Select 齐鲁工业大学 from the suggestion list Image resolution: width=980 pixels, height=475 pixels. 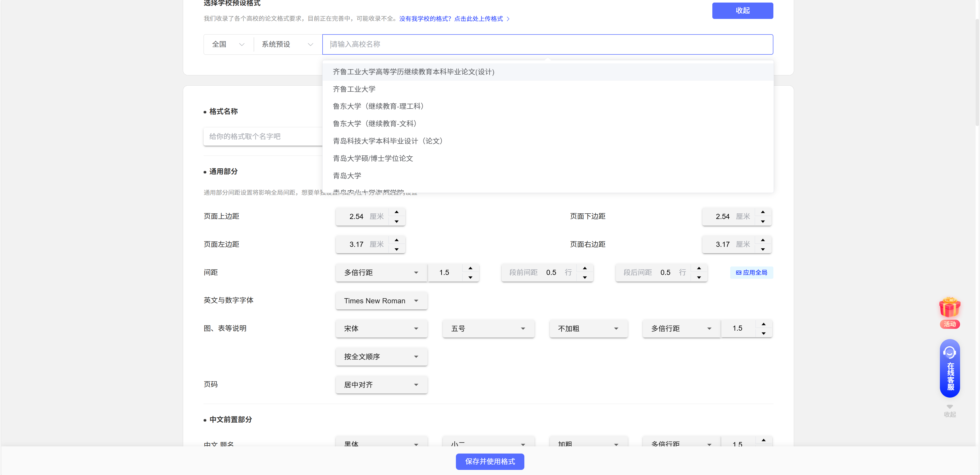pos(354,89)
